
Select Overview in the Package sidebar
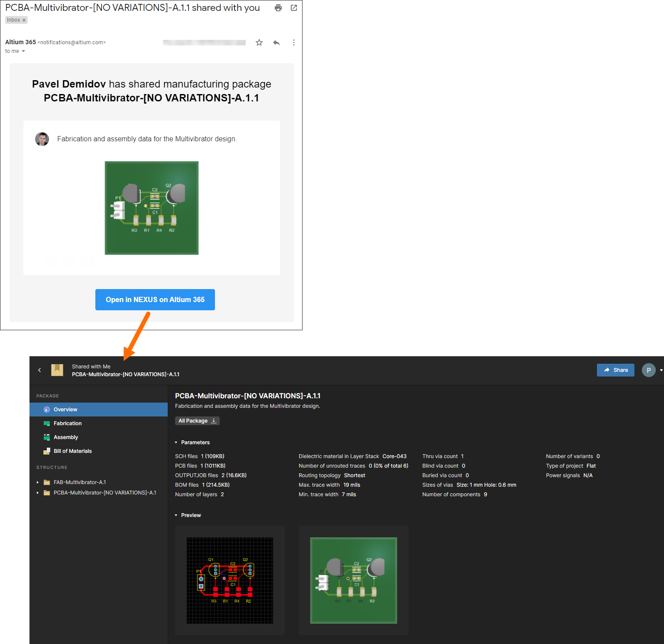[x=65, y=410]
